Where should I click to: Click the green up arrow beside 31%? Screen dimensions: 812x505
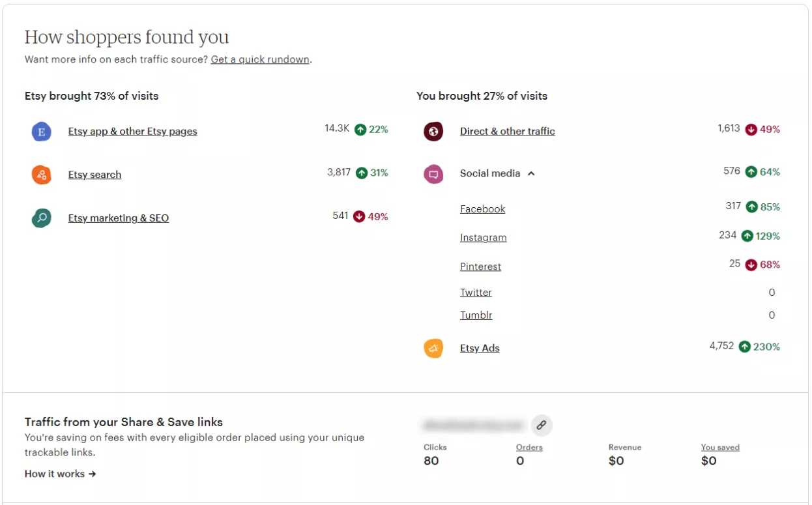click(x=362, y=173)
